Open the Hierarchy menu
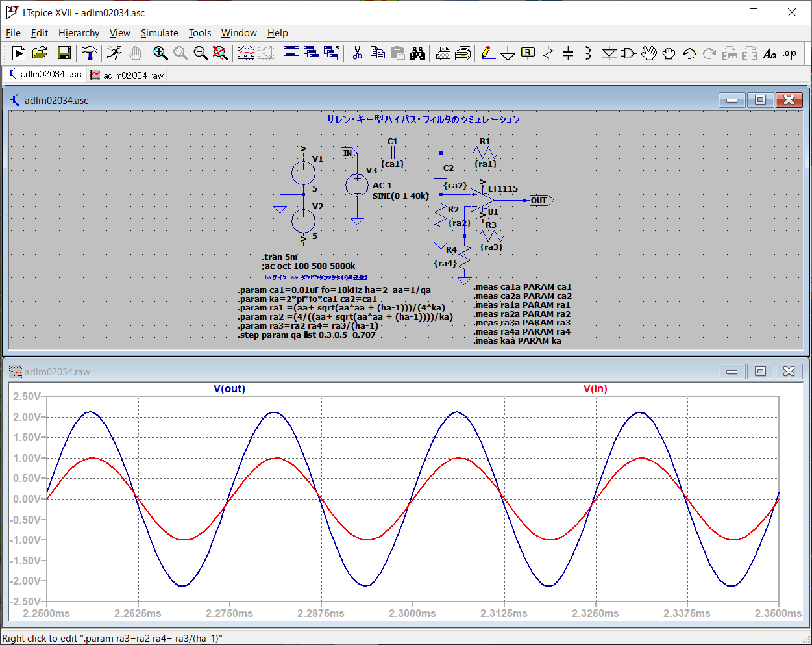Image resolution: width=812 pixels, height=645 pixels. 79,33
